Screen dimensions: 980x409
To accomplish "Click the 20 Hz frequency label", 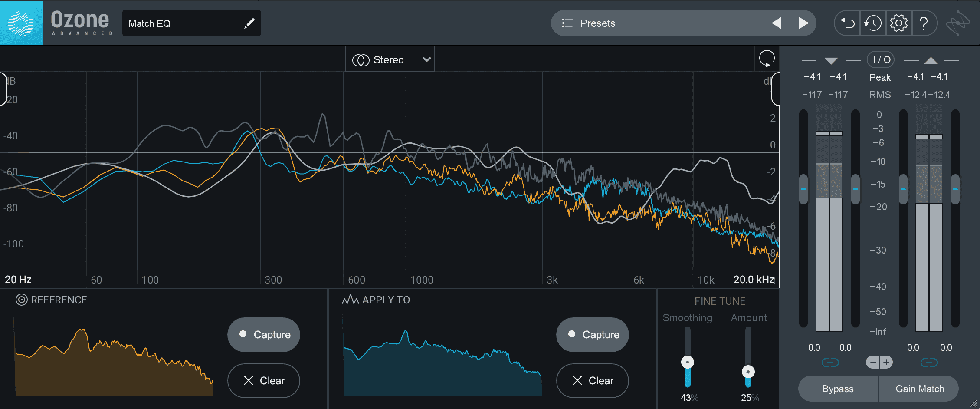I will [x=18, y=280].
